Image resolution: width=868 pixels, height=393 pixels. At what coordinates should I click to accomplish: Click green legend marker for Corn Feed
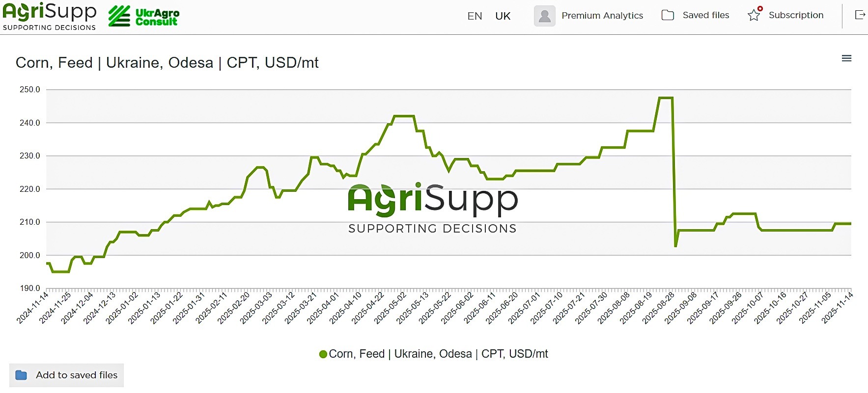pos(323,354)
